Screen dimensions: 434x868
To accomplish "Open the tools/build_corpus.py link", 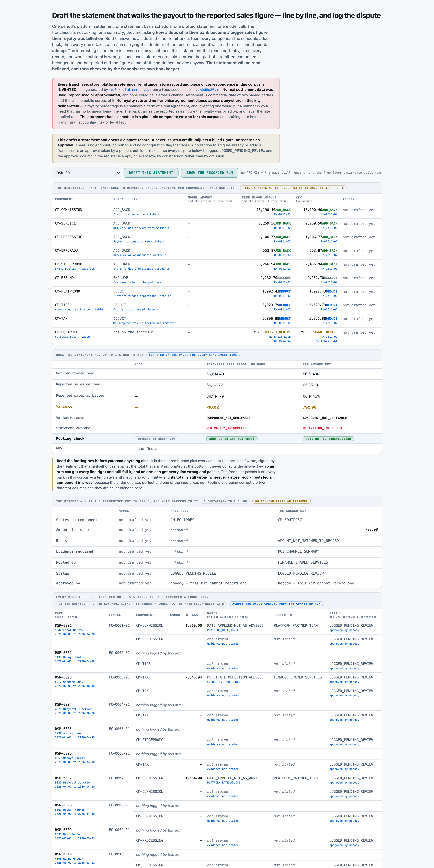I will click(x=129, y=90).
